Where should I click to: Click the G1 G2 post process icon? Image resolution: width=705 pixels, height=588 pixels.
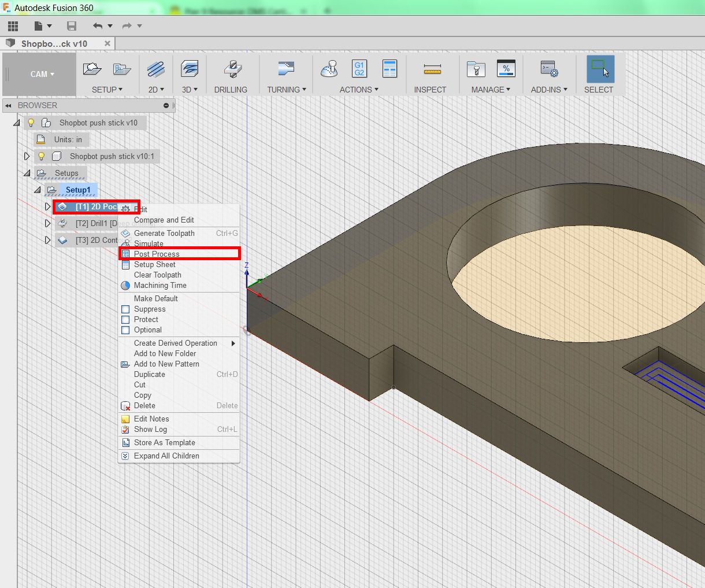coord(359,69)
